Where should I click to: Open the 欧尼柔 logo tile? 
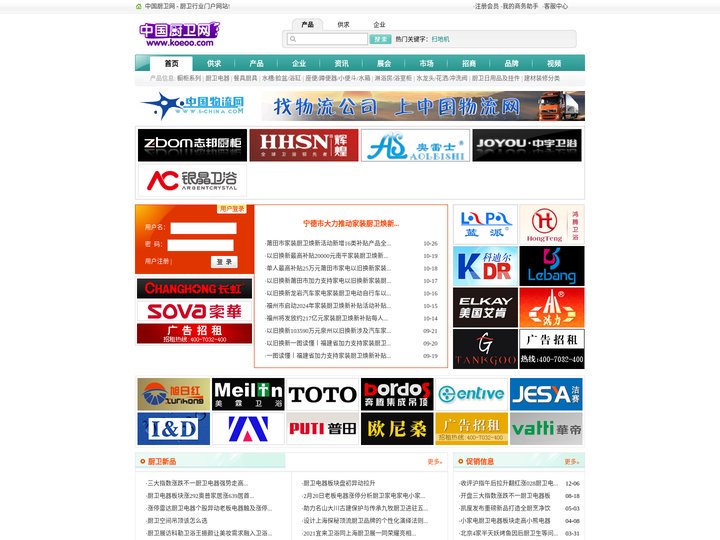click(397, 428)
